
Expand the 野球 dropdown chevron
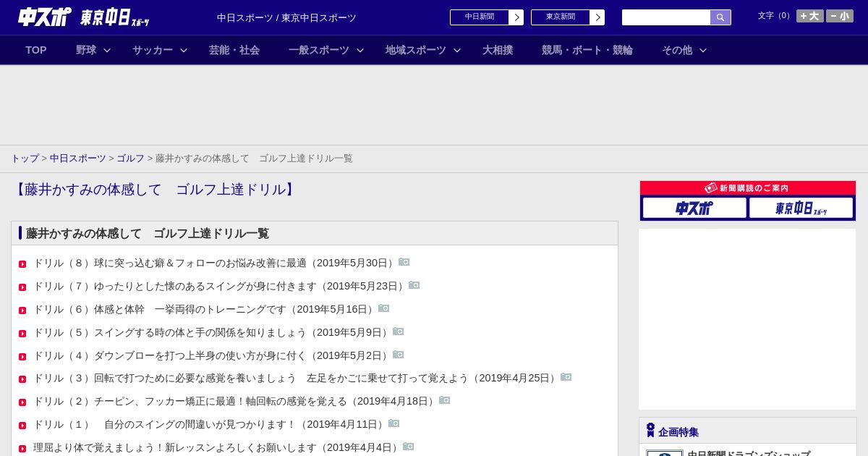[107, 50]
